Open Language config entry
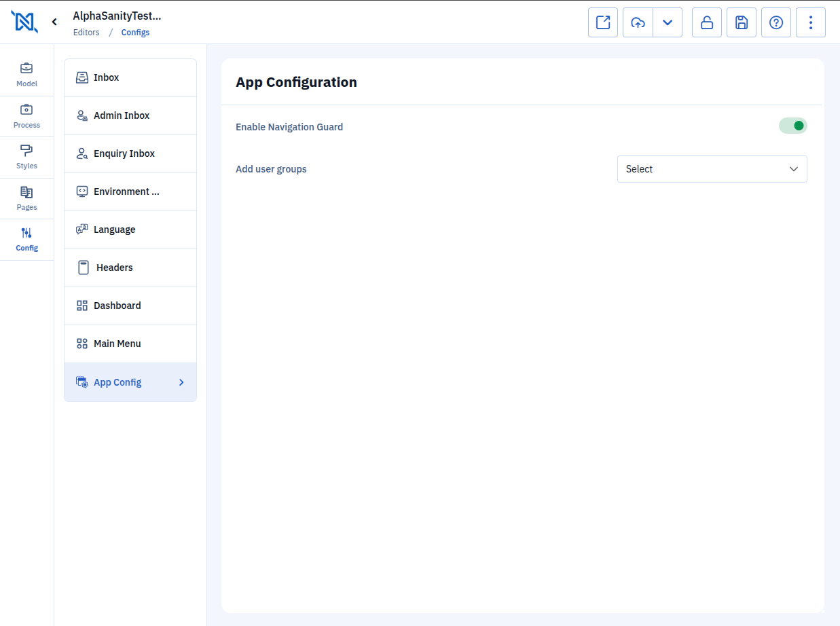 [x=130, y=229]
